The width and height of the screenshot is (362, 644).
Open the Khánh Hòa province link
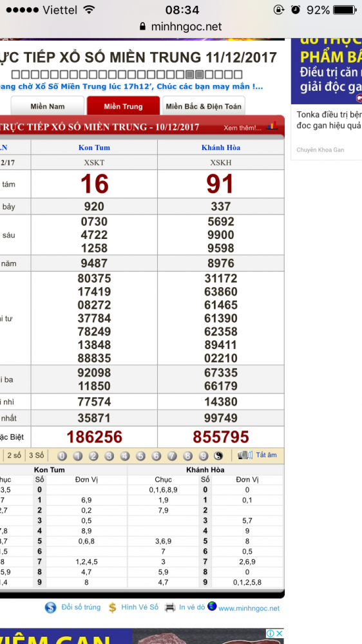(221, 147)
